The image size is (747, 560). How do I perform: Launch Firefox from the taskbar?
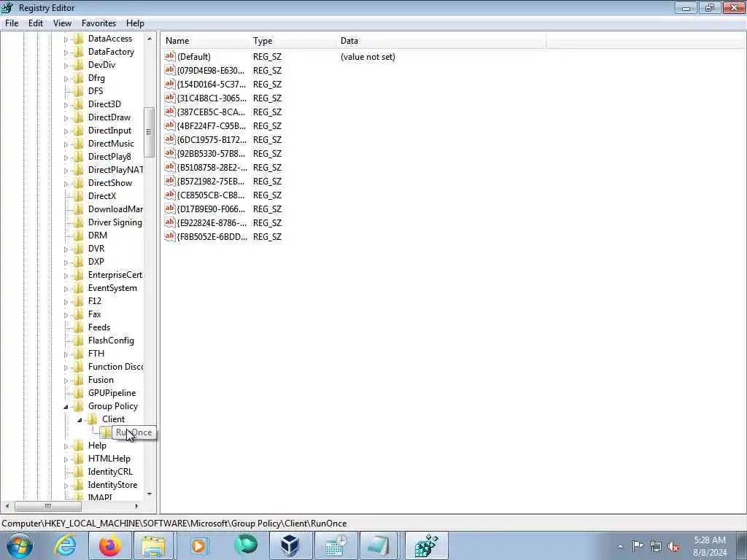(110, 545)
